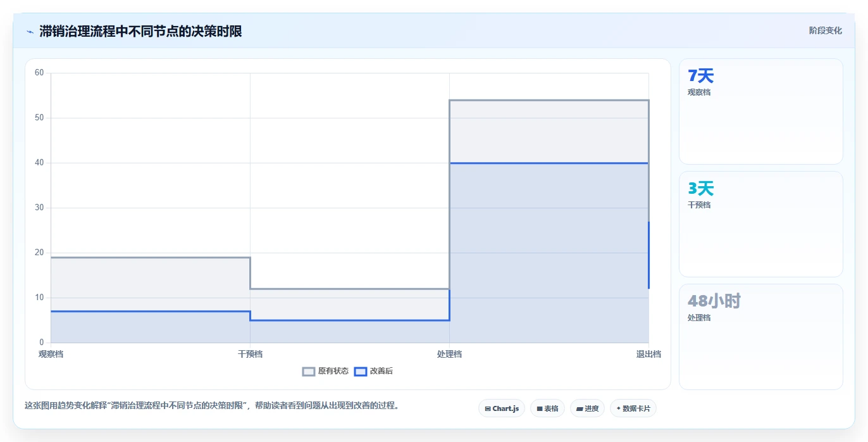Click the 30 y-axis tick label
Viewport: 868px width, 442px height.
point(39,208)
